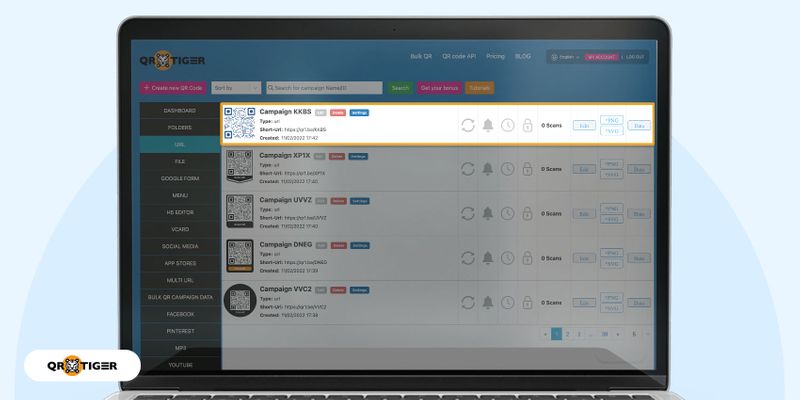
Task: Select Facebook in the sidebar
Action: [180, 314]
